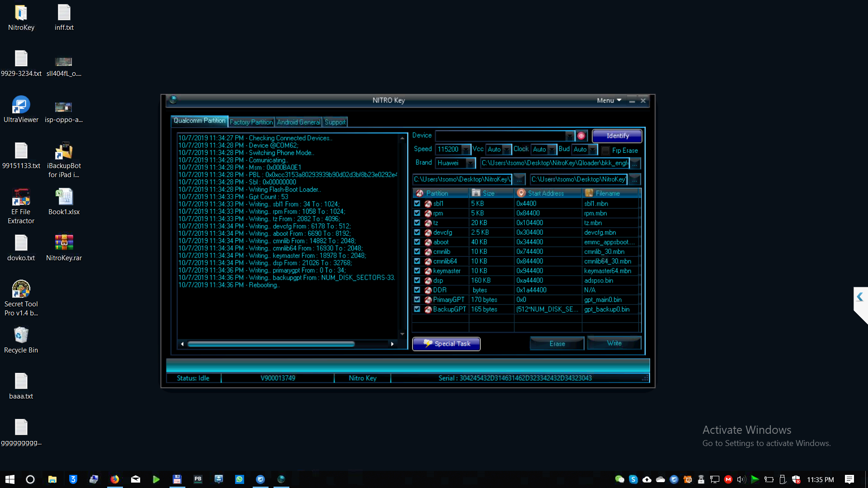The height and width of the screenshot is (488, 868).
Task: Click the log horizontal scrollbar thumb
Action: 271,344
